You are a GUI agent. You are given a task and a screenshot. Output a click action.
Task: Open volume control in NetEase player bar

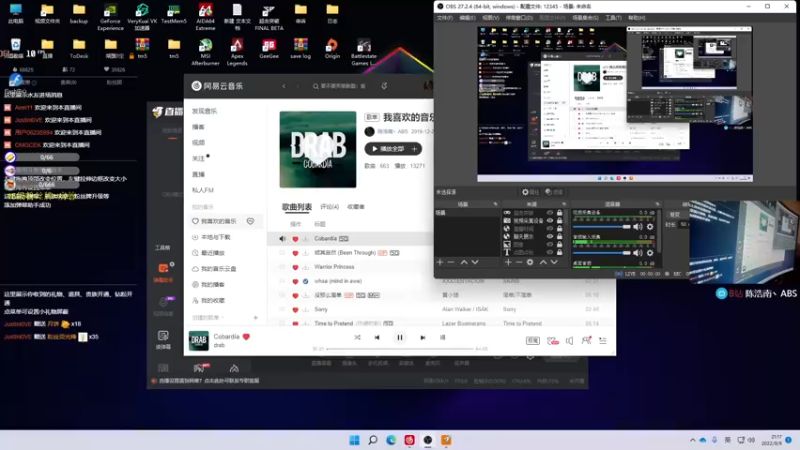(569, 340)
